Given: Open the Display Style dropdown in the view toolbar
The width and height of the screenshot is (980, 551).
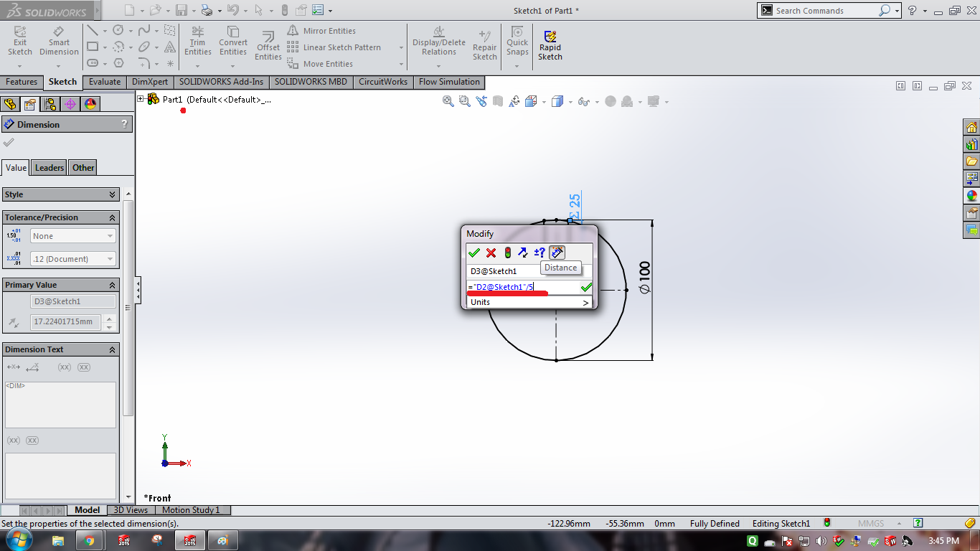Looking at the screenshot, I should click(570, 102).
